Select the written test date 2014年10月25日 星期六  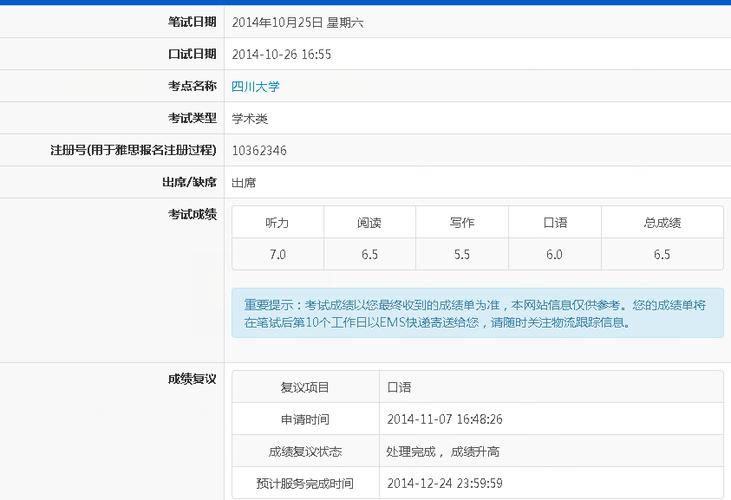tap(297, 22)
